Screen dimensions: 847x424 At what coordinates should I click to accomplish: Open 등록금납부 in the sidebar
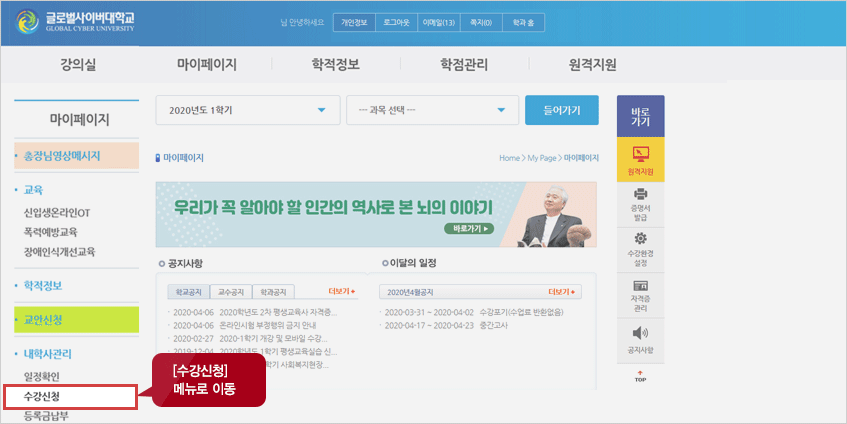click(46, 416)
